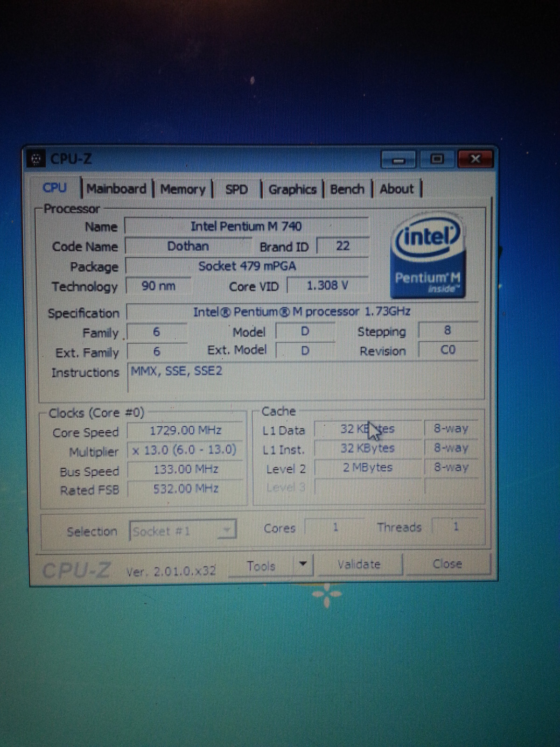This screenshot has width=560, height=747.
Task: Click the Cores count value
Action: point(335,528)
